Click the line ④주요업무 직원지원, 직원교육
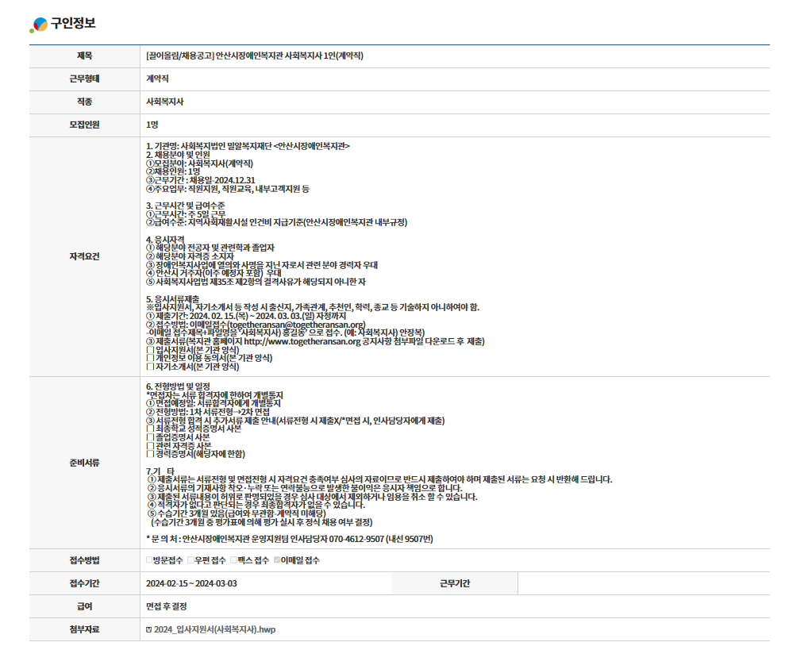This screenshot has height=646, width=812. (228, 189)
